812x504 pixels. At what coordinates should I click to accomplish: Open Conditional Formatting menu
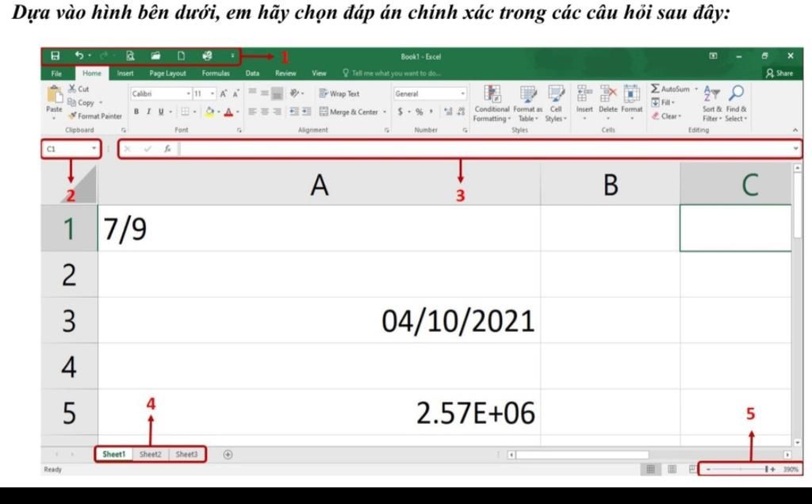click(x=492, y=104)
